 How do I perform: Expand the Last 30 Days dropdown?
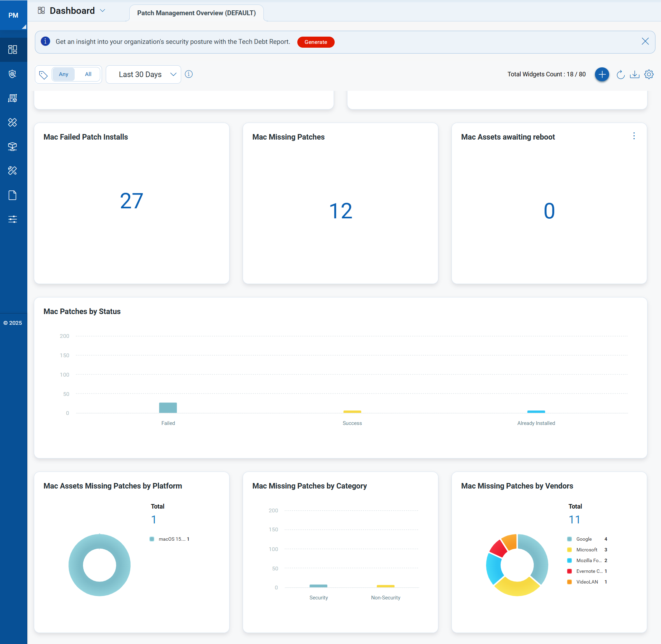tap(143, 75)
